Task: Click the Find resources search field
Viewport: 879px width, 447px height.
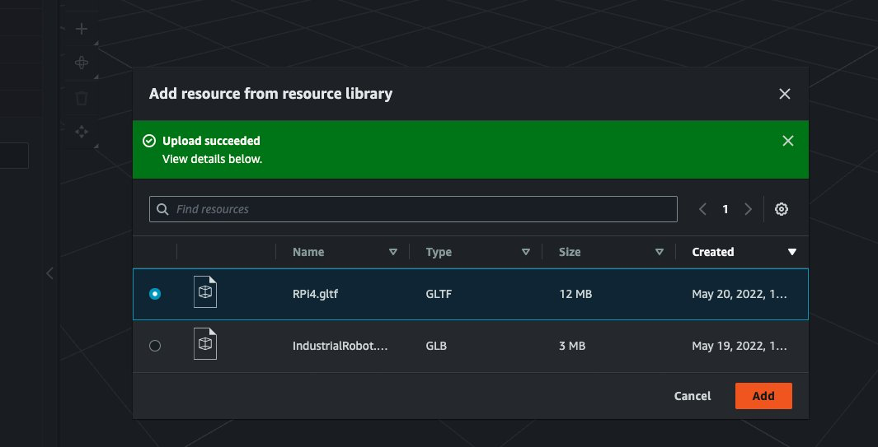Action: click(x=413, y=209)
